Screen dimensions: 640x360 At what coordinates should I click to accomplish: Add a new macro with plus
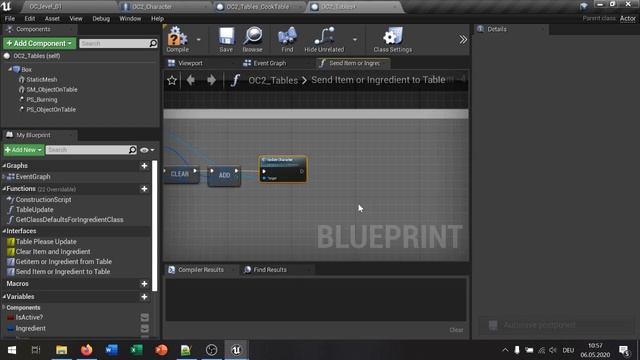[144, 284]
